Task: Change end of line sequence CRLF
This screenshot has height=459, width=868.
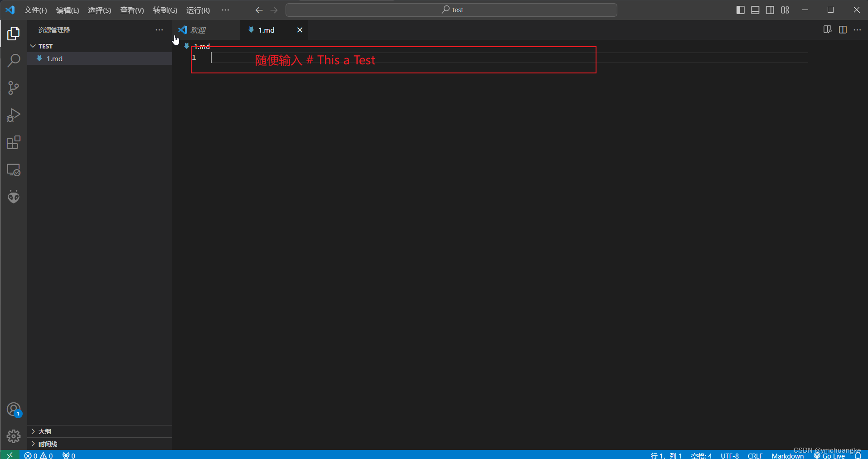Action: (755, 456)
